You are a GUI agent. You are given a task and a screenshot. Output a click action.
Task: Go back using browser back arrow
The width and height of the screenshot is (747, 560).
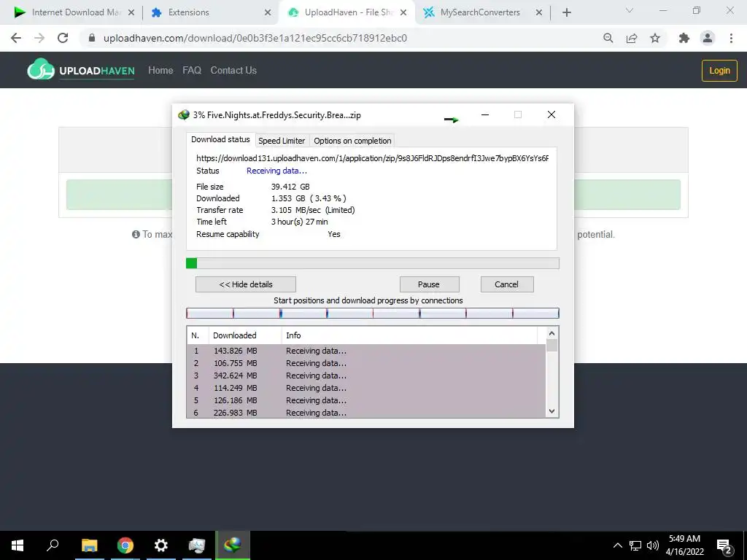pos(16,38)
